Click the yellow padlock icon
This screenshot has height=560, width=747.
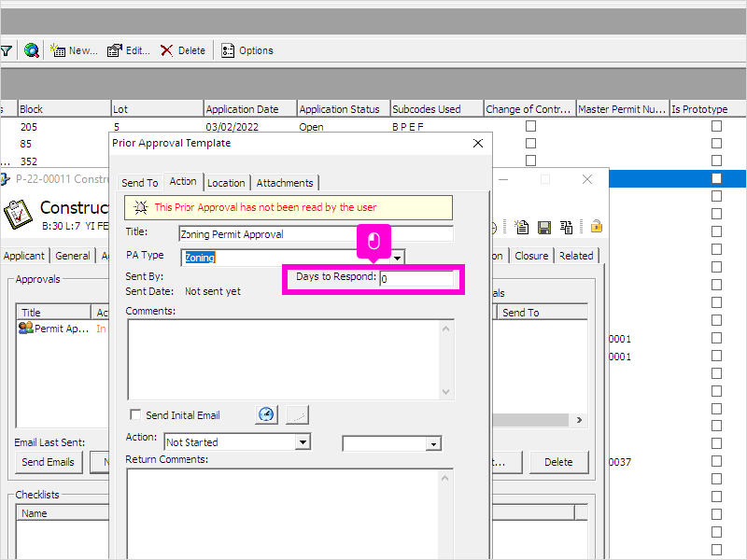click(596, 226)
